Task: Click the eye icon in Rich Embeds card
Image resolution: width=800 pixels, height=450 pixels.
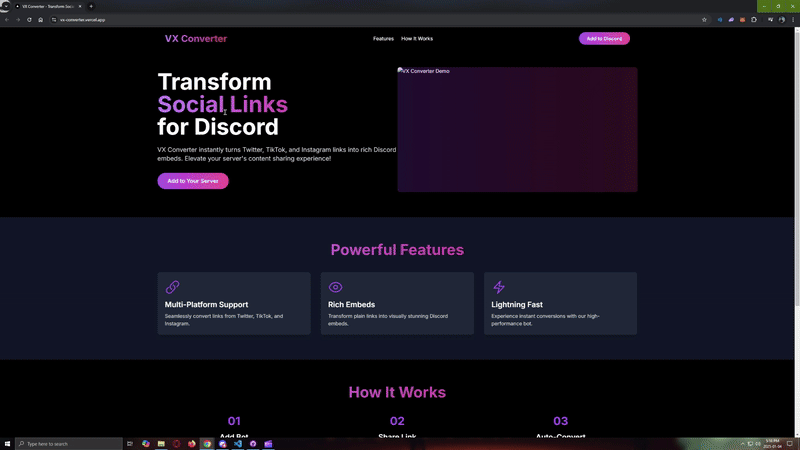Action: 335,287
